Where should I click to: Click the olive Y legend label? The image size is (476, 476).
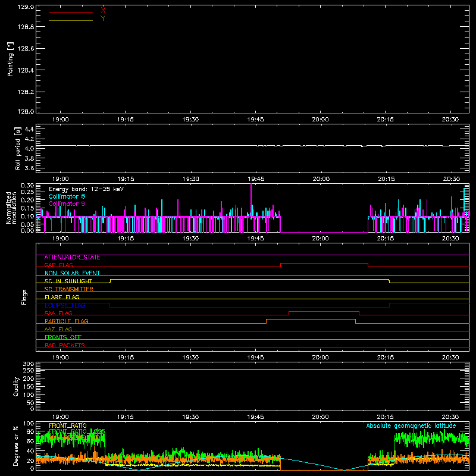[x=103, y=18]
